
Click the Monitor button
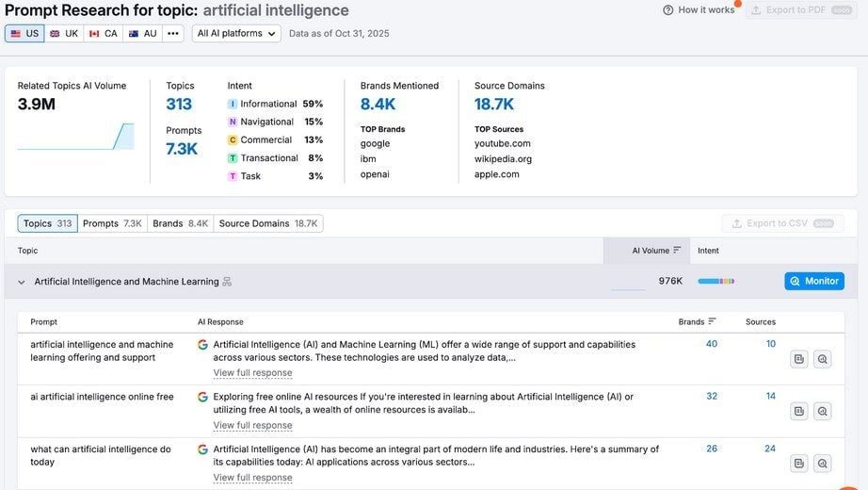pyautogui.click(x=814, y=281)
